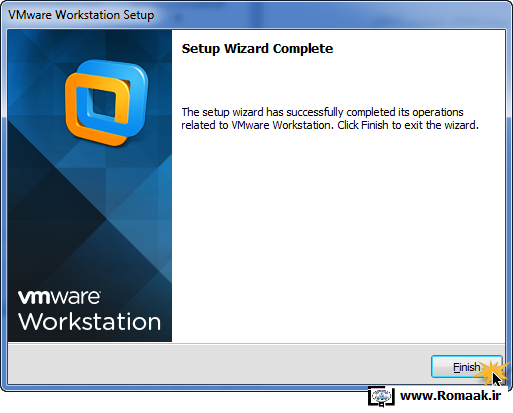Click the word 'operations' in the message
Image resolution: width=513 pixels, height=413 pixels.
tap(438, 112)
